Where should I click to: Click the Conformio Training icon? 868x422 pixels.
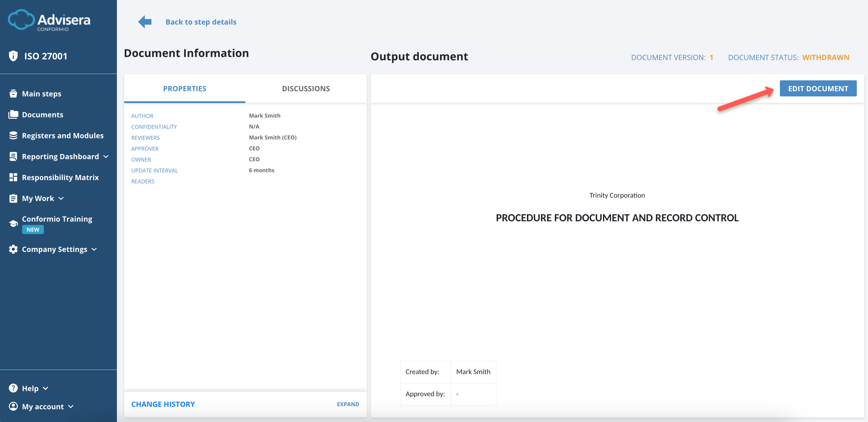[x=13, y=223]
